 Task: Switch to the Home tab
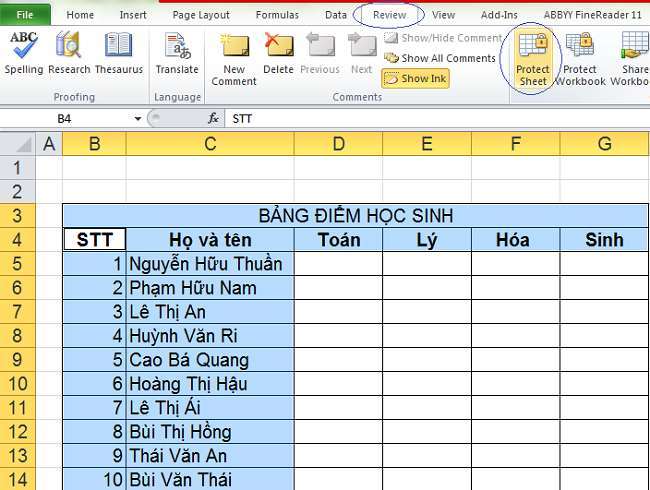pyautogui.click(x=80, y=15)
